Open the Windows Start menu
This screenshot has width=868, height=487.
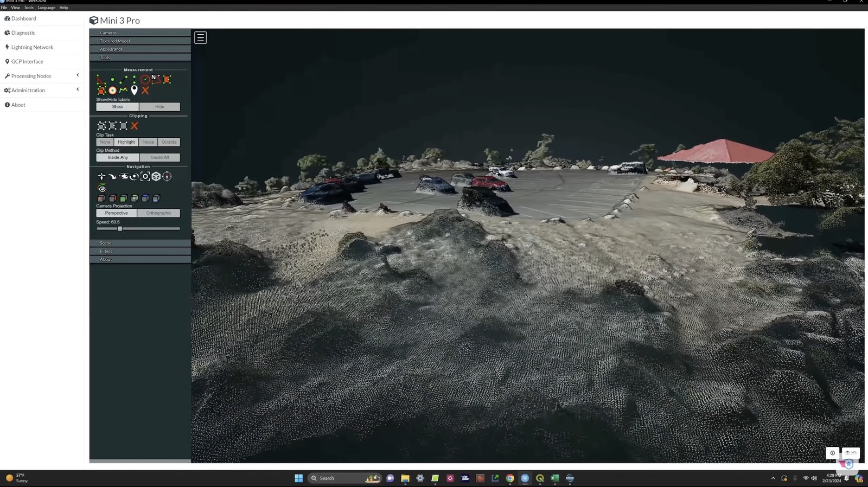pyautogui.click(x=299, y=478)
